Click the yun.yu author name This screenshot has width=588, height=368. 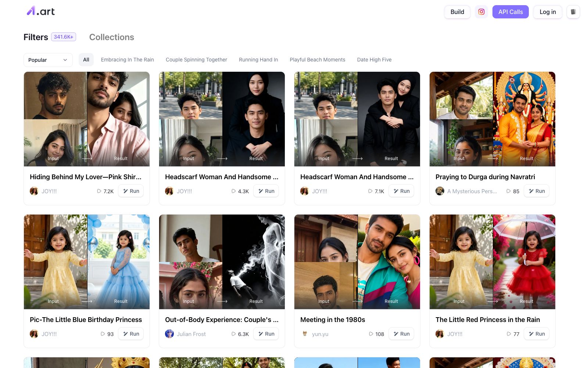click(320, 334)
